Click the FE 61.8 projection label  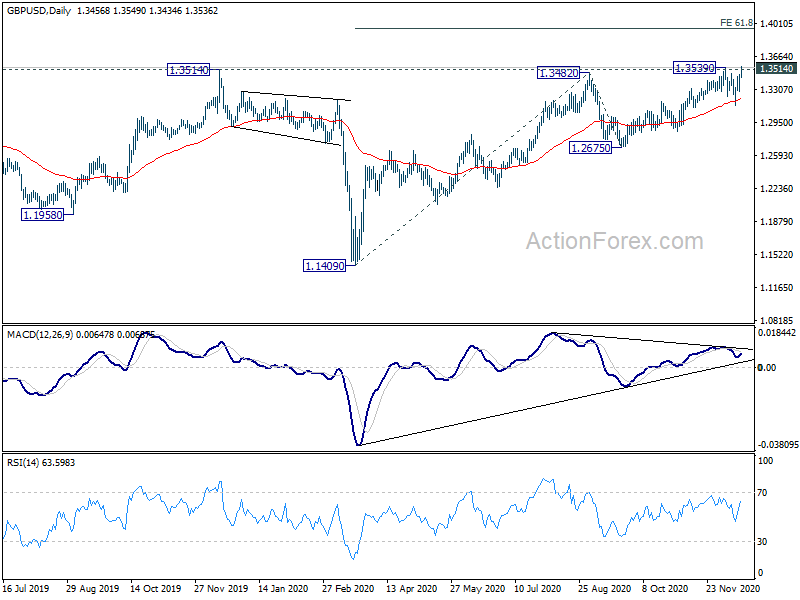pyautogui.click(x=736, y=22)
